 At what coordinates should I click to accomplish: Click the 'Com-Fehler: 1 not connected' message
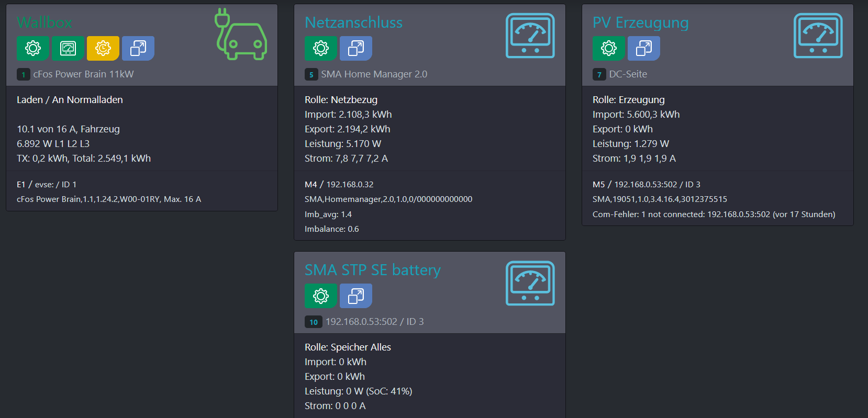click(714, 214)
